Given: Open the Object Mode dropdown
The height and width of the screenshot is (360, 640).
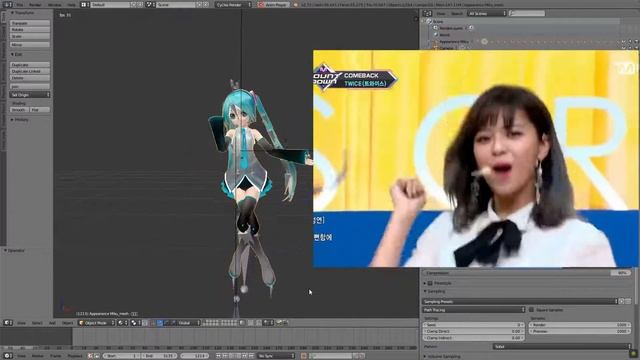Looking at the screenshot, I should [97, 323].
